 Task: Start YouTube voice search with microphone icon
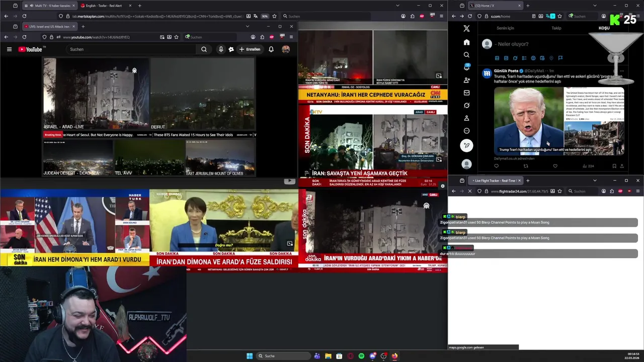221,49
